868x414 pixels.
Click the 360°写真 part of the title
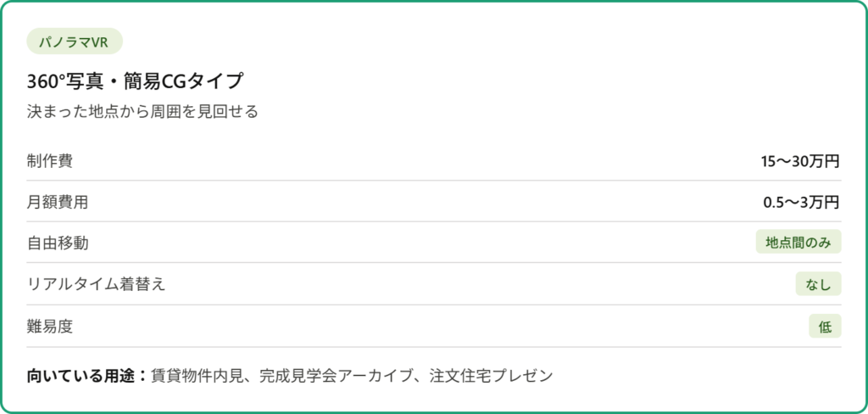[x=64, y=81]
